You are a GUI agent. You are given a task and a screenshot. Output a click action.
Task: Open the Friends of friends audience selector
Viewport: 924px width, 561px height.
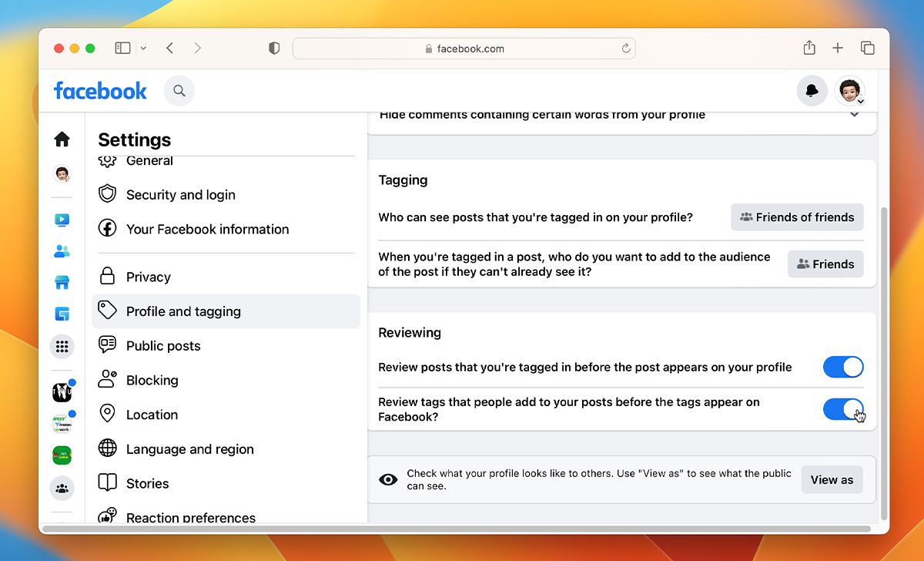pos(797,217)
